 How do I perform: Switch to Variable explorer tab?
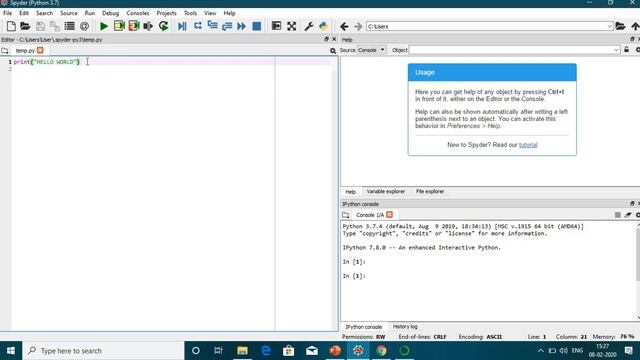click(386, 191)
